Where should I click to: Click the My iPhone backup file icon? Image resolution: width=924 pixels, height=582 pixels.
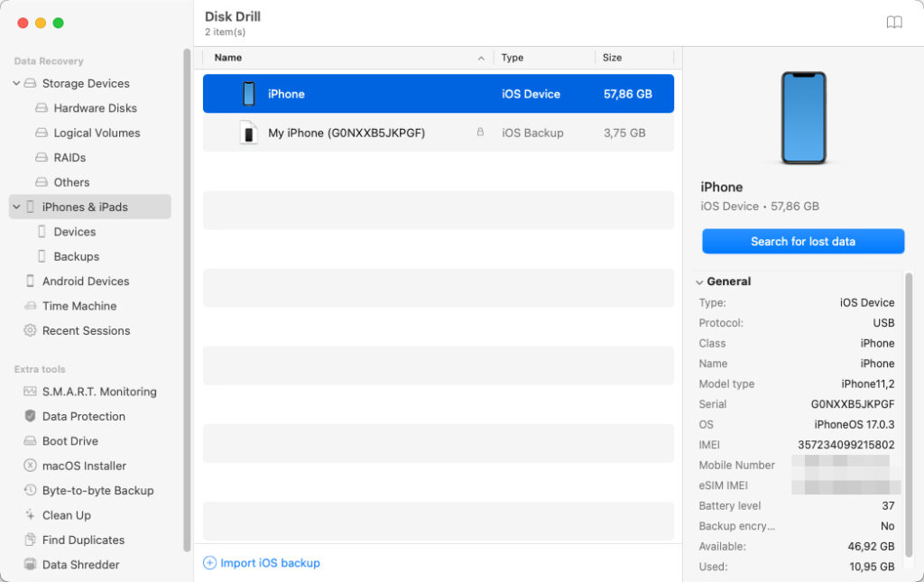[249, 133]
